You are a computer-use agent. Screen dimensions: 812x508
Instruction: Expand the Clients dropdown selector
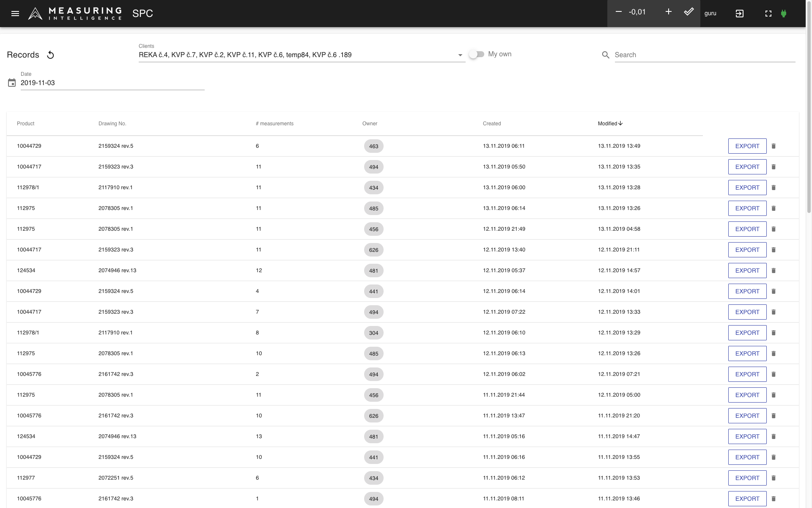(x=461, y=55)
